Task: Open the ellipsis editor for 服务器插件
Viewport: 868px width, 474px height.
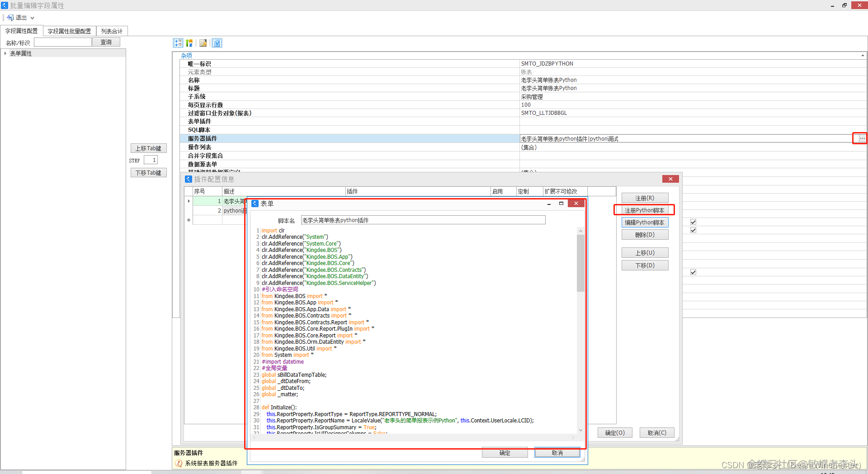Action: 862,138
